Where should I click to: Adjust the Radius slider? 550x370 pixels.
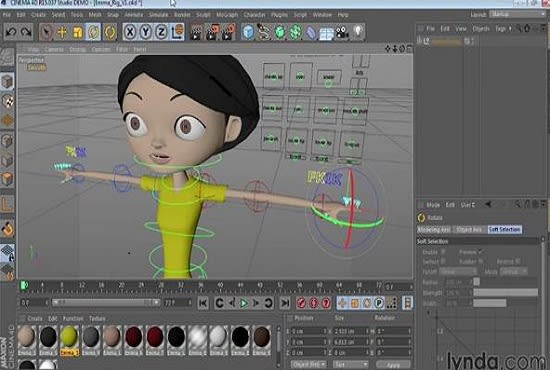click(x=506, y=282)
